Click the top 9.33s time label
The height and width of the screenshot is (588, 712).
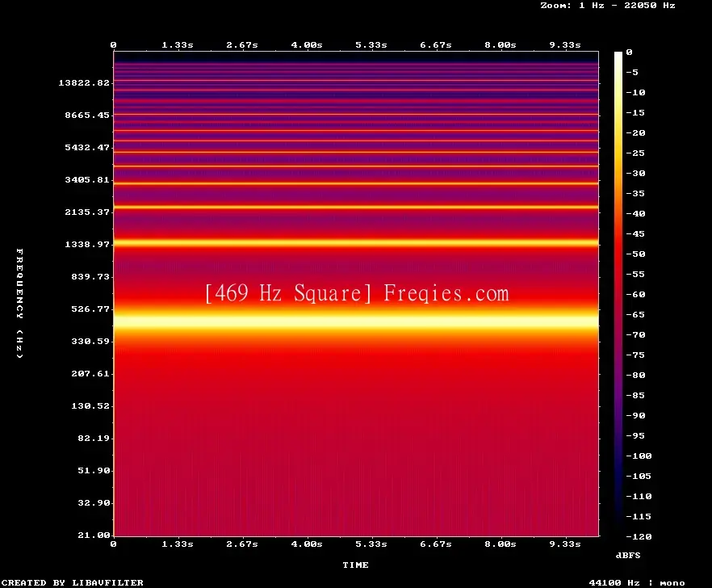tap(565, 44)
